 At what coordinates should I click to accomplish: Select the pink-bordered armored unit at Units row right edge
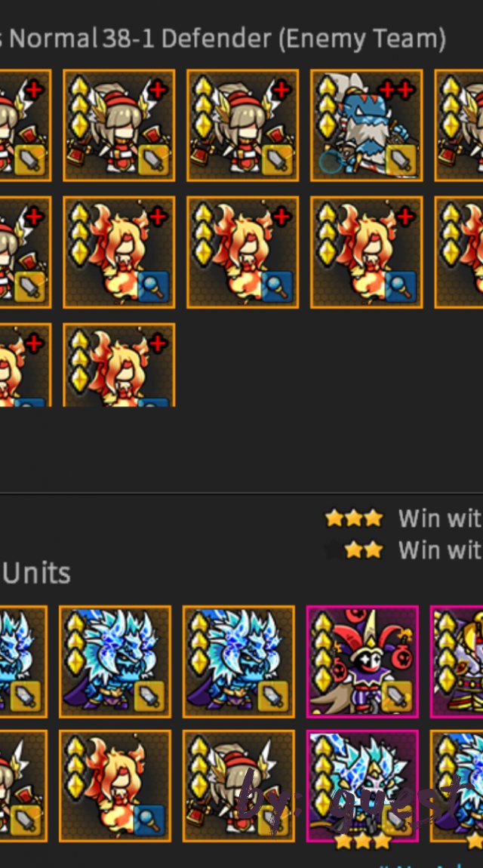[457, 661]
